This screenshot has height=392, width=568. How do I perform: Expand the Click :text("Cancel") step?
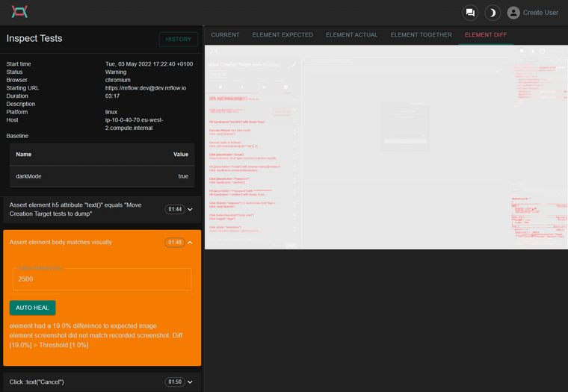point(191,382)
